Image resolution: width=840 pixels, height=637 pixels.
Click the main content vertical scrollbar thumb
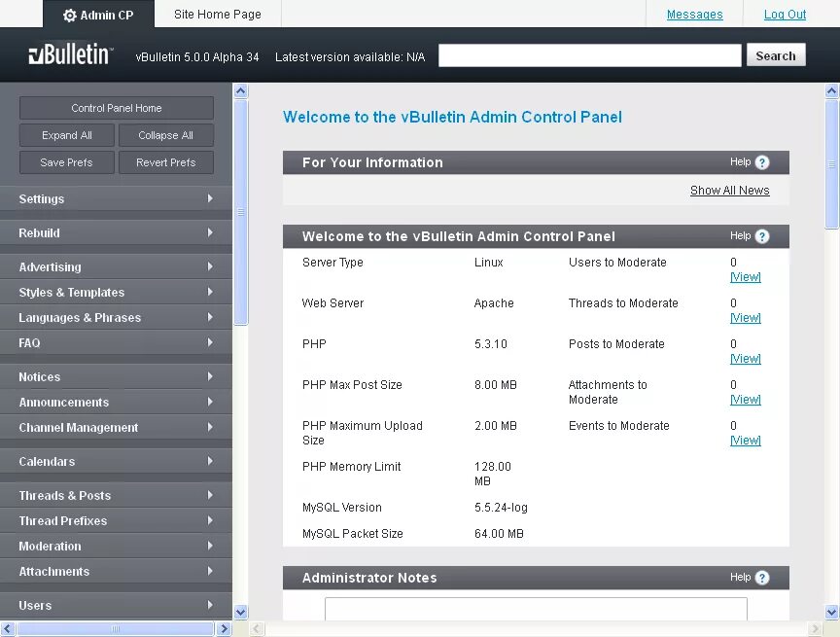click(x=831, y=164)
